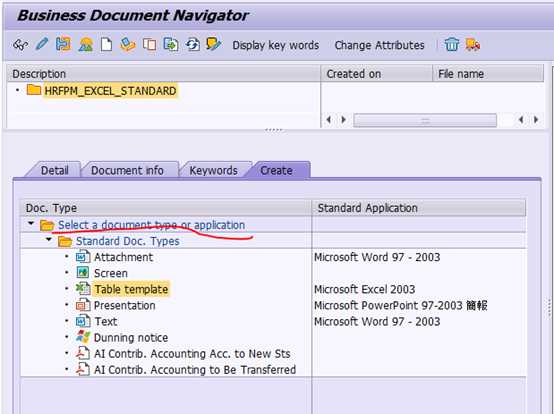
Task: Select the Table template doc type
Action: coord(131,289)
